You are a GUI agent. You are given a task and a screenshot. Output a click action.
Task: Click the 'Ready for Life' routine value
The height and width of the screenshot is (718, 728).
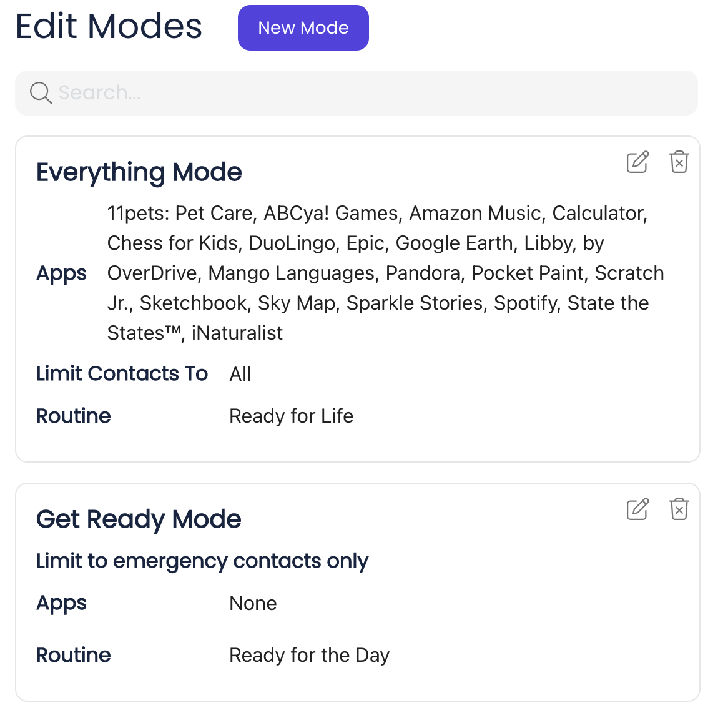click(x=291, y=416)
